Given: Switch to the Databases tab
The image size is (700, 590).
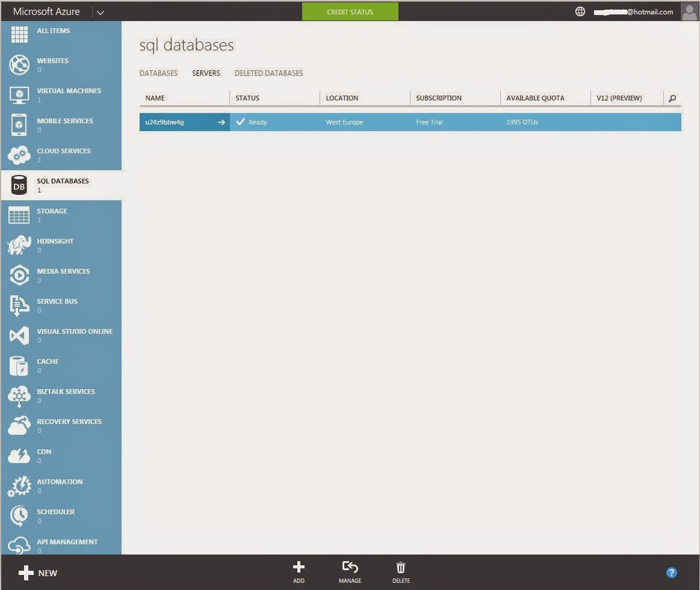Looking at the screenshot, I should pos(158,73).
